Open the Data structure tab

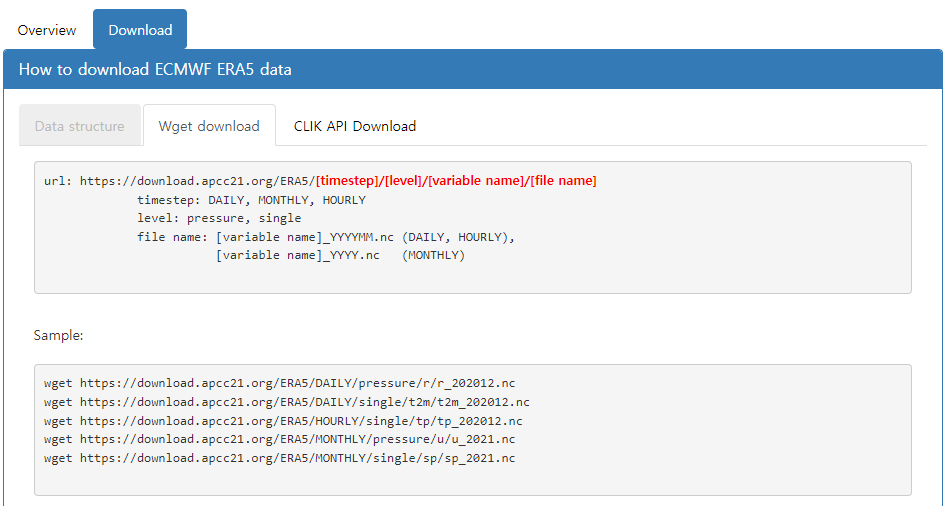pos(80,126)
